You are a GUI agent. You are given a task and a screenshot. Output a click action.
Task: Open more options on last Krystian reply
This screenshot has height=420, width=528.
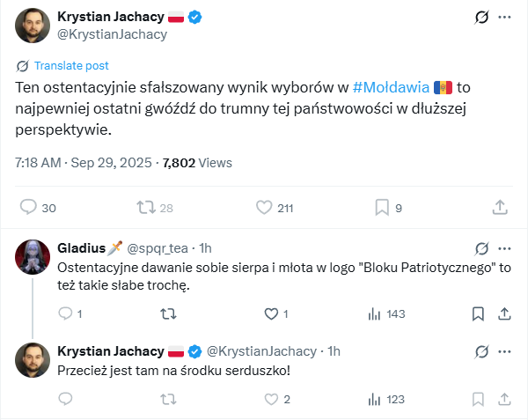(504, 352)
